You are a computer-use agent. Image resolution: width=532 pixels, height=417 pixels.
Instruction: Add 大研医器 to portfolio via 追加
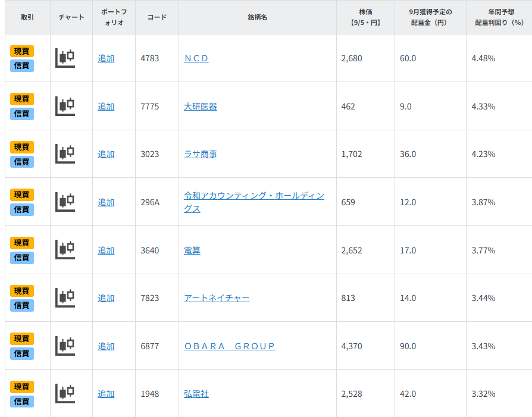pos(106,106)
